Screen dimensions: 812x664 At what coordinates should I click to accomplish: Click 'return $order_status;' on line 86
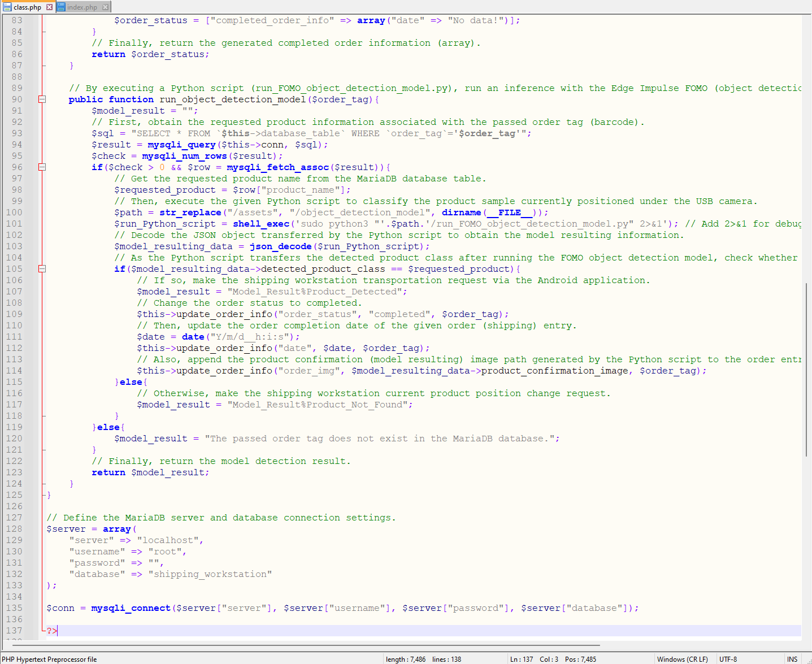click(x=150, y=54)
